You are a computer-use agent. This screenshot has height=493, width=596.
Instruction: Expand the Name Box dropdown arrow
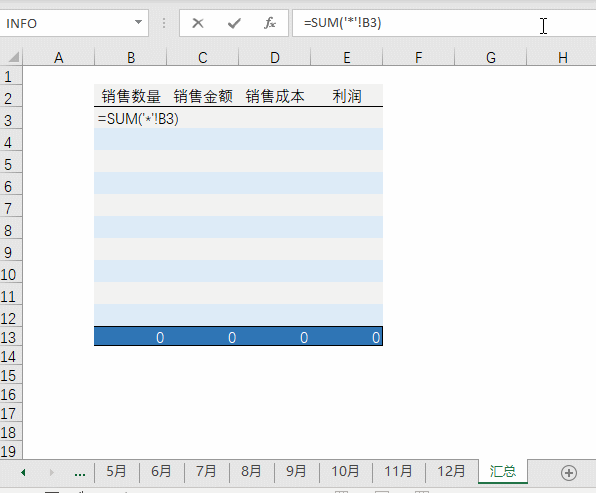click(138, 22)
